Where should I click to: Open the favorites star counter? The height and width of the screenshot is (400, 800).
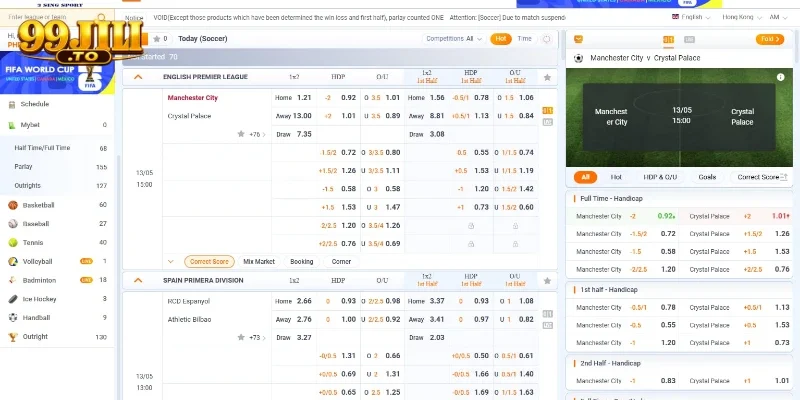[160, 39]
